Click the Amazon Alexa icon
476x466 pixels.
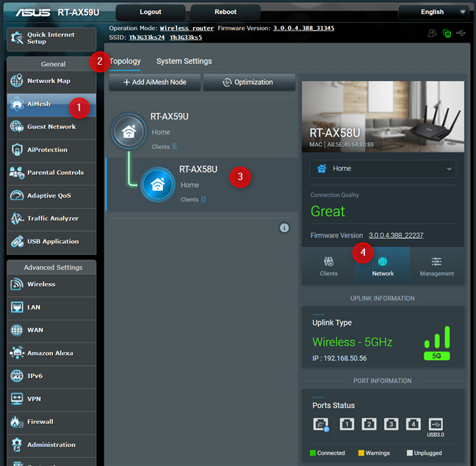[x=17, y=353]
